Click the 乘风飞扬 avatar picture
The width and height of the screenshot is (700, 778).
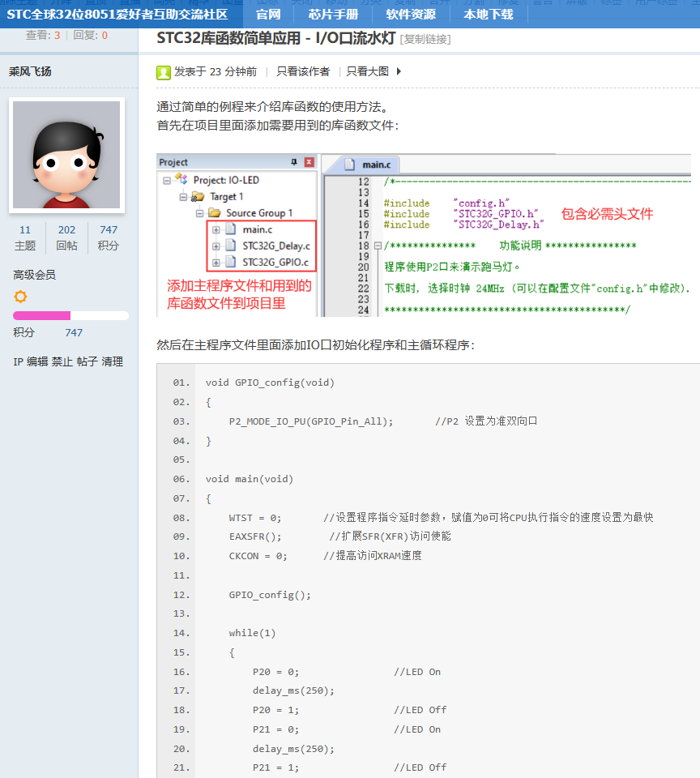66,155
